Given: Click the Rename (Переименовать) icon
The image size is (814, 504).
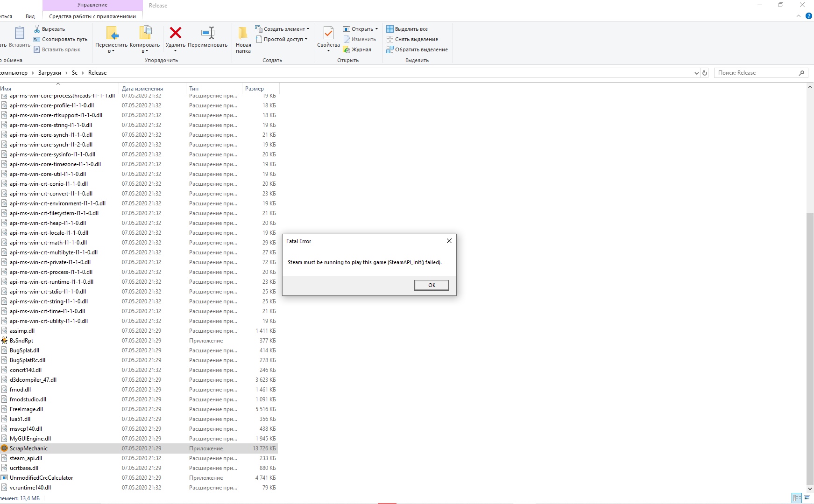Looking at the screenshot, I should pyautogui.click(x=208, y=33).
